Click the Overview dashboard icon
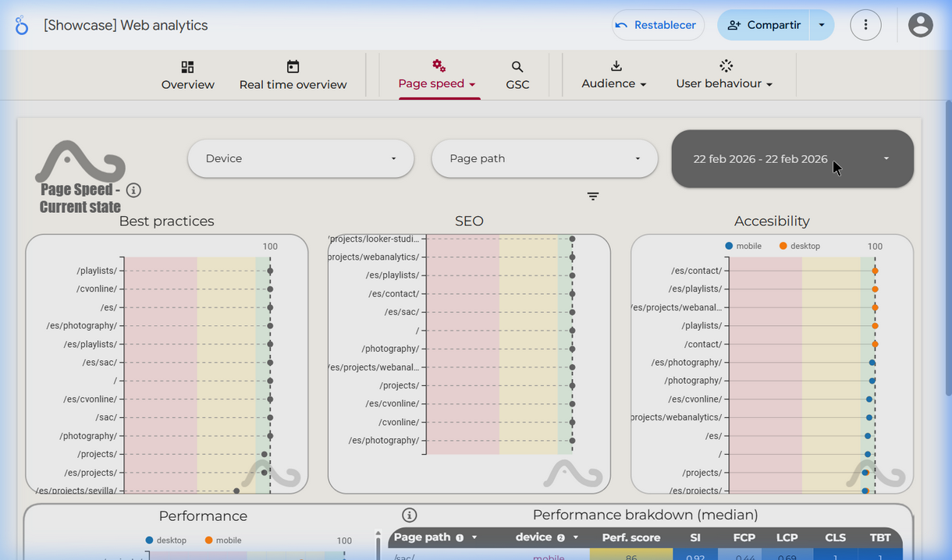This screenshot has height=560, width=952. pyautogui.click(x=187, y=67)
